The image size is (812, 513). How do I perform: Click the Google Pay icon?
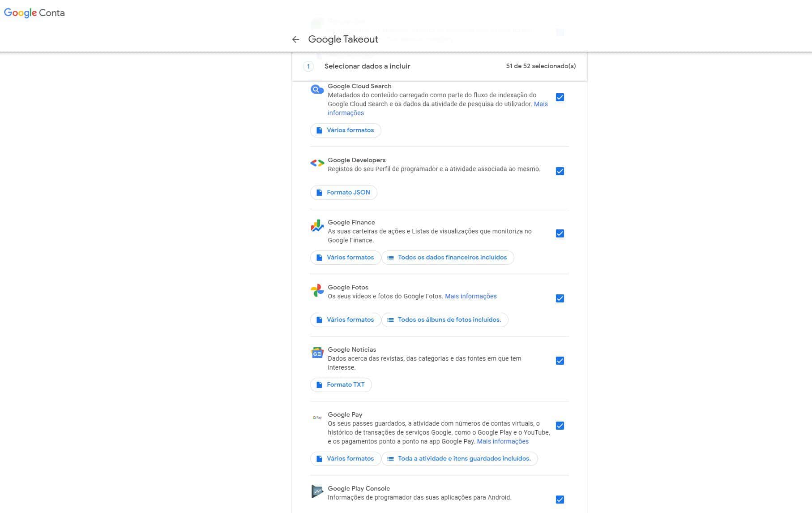[317, 418]
